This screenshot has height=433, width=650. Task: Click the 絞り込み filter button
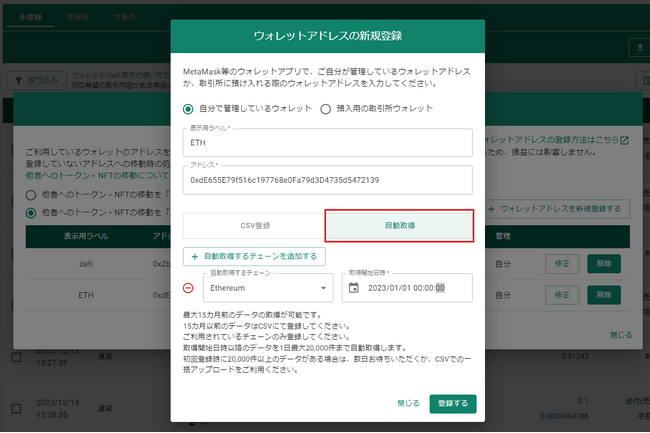click(36, 80)
